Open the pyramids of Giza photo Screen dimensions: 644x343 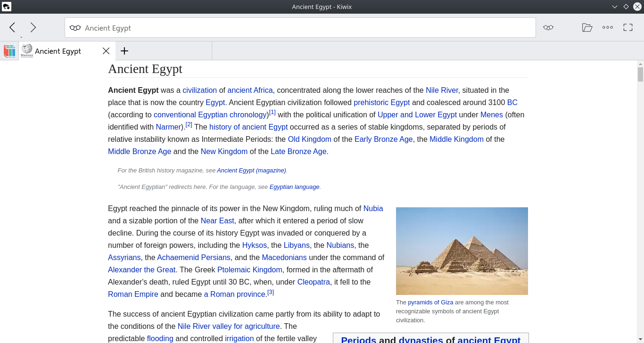point(462,251)
